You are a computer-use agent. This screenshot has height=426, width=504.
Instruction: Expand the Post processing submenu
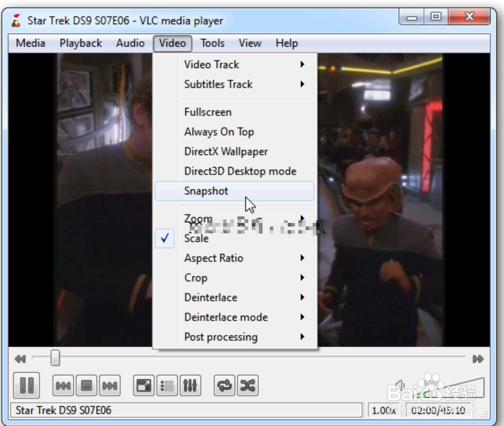tap(234, 337)
